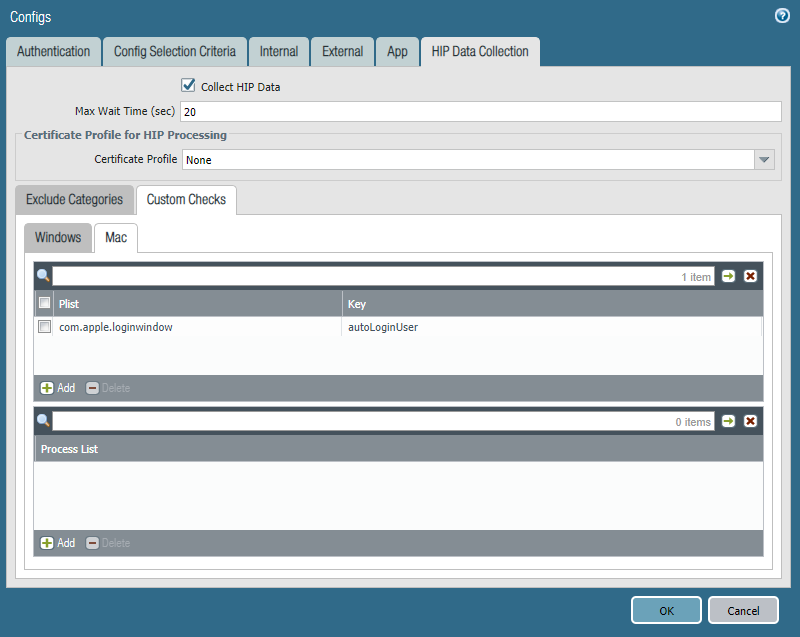Image resolution: width=800 pixels, height=637 pixels.
Task: Apply filter arrow in Plist table
Action: 728,276
